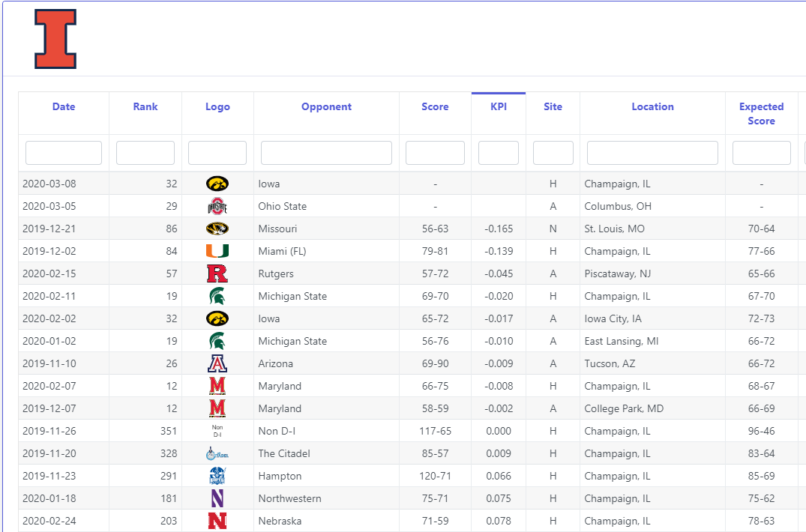806x532 pixels.
Task: Click the Rutgers R logo
Action: click(217, 273)
